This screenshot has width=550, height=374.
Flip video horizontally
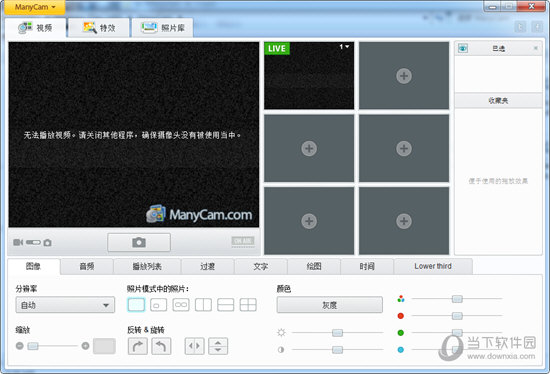click(194, 346)
